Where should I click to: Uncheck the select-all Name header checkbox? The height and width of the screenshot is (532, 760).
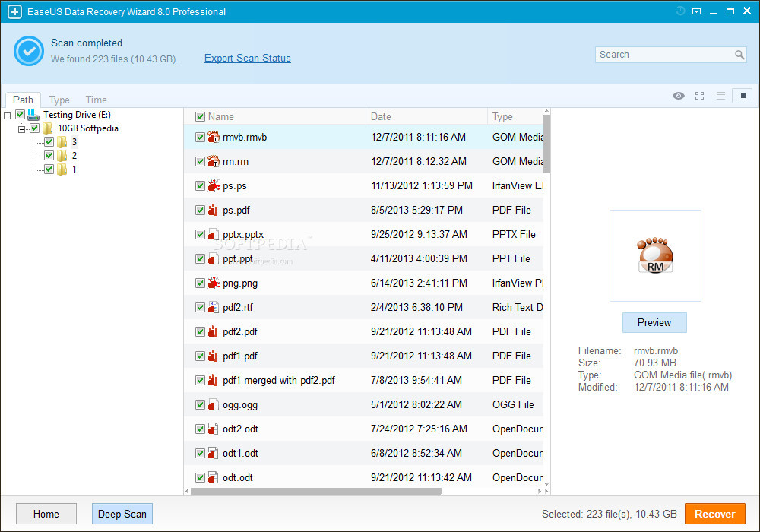click(x=200, y=117)
